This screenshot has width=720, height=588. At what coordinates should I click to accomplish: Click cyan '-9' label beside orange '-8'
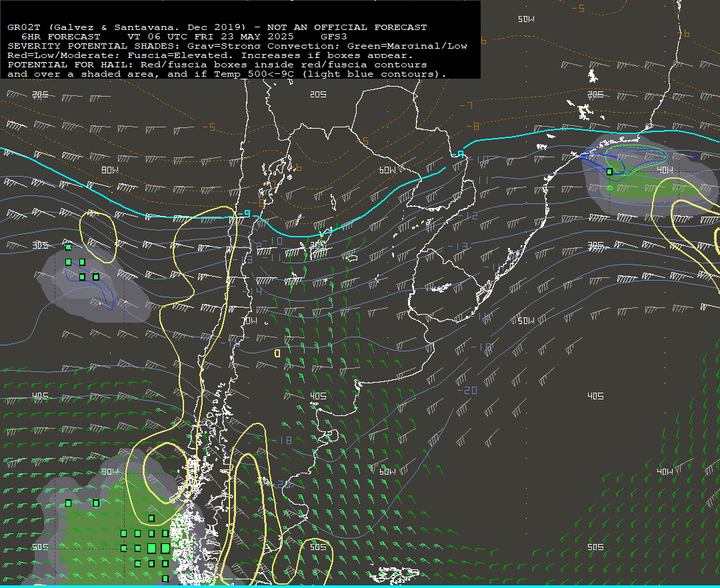click(x=245, y=213)
